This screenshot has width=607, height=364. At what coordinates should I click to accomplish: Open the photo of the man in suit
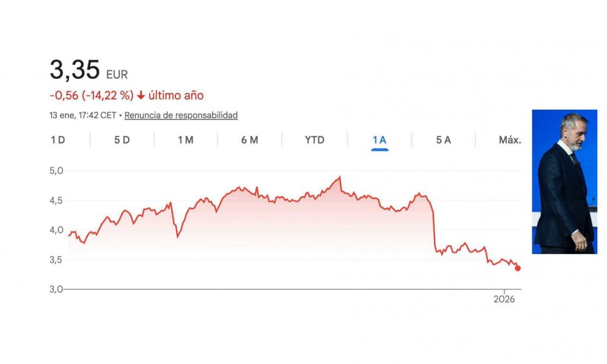(565, 181)
